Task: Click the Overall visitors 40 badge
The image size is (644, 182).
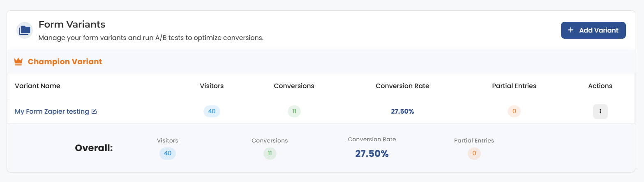Action: click(x=168, y=154)
